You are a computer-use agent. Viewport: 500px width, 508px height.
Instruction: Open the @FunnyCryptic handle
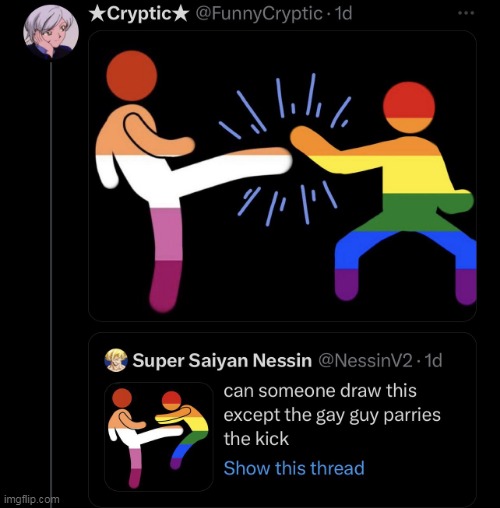259,14
